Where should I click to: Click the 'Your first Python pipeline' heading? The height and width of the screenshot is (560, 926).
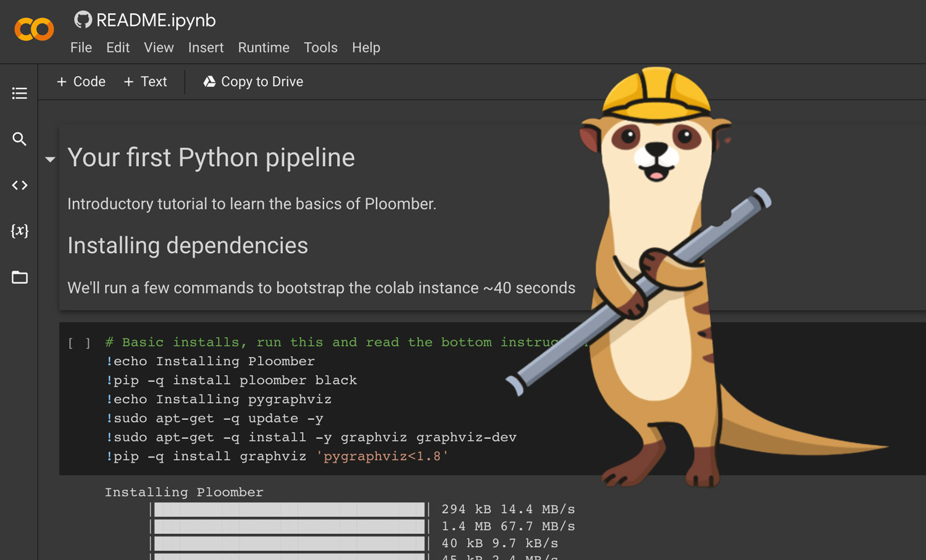pyautogui.click(x=211, y=157)
